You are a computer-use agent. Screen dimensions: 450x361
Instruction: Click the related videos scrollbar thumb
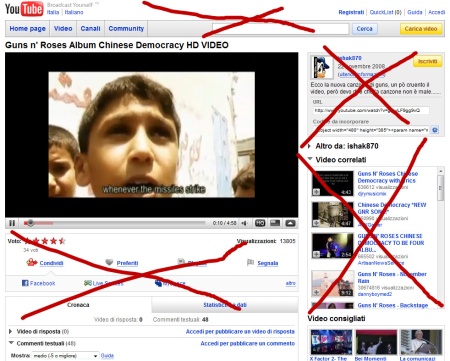(441, 188)
